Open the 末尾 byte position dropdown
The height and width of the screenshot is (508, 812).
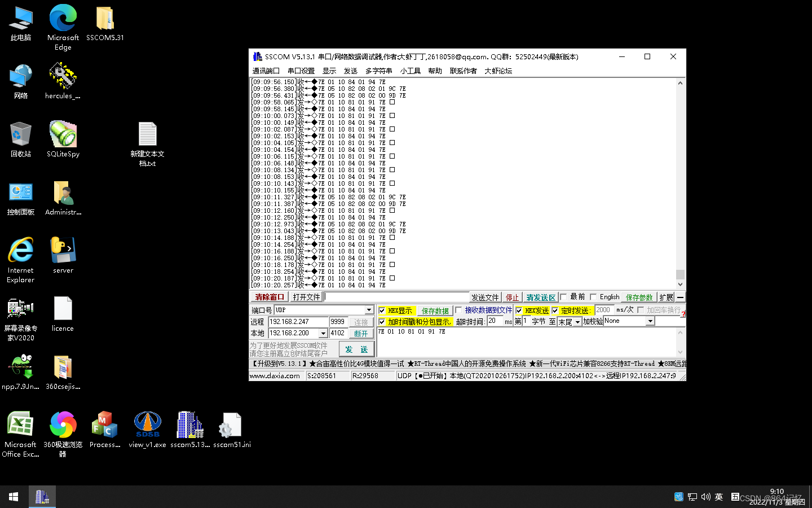577,322
